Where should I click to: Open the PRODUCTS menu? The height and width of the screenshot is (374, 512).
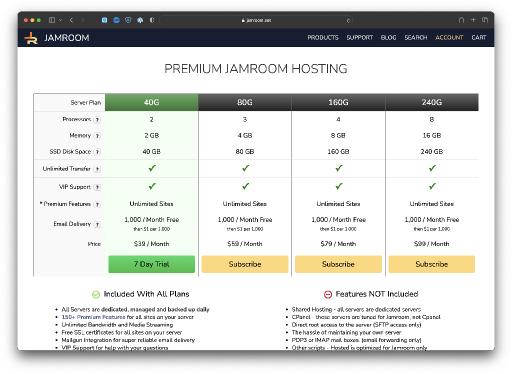coord(323,37)
